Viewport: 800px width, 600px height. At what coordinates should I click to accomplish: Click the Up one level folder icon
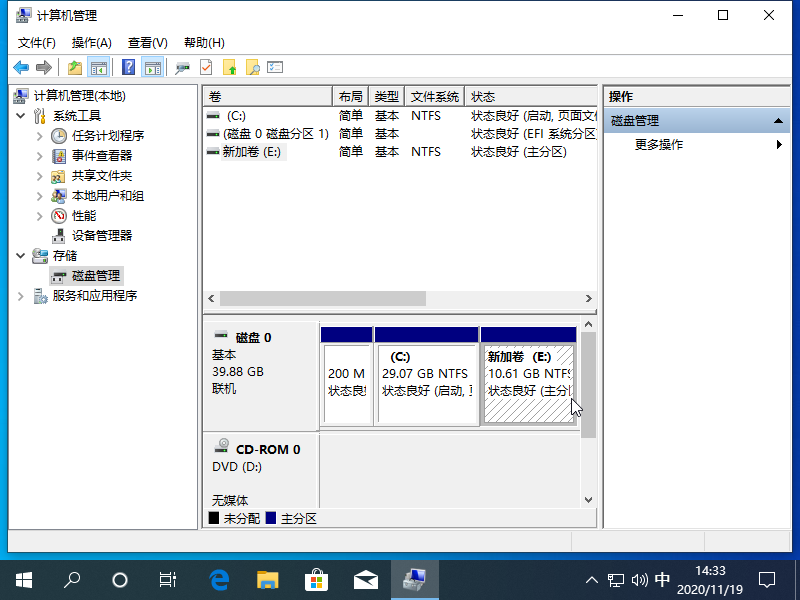(75, 67)
